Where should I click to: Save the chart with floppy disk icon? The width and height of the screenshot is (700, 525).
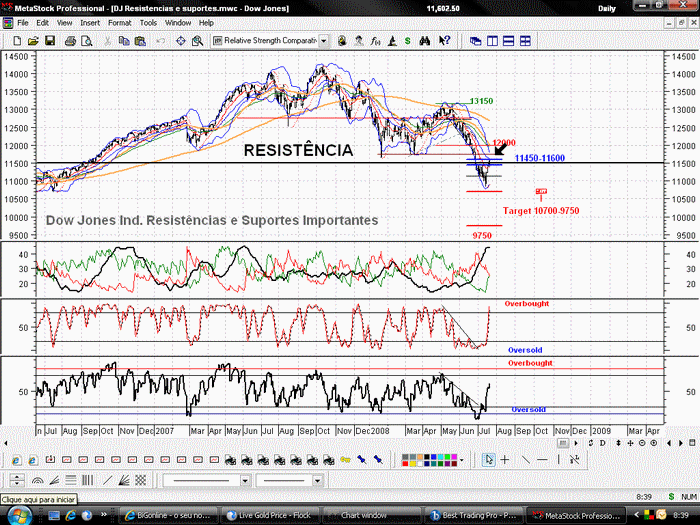(x=50, y=41)
